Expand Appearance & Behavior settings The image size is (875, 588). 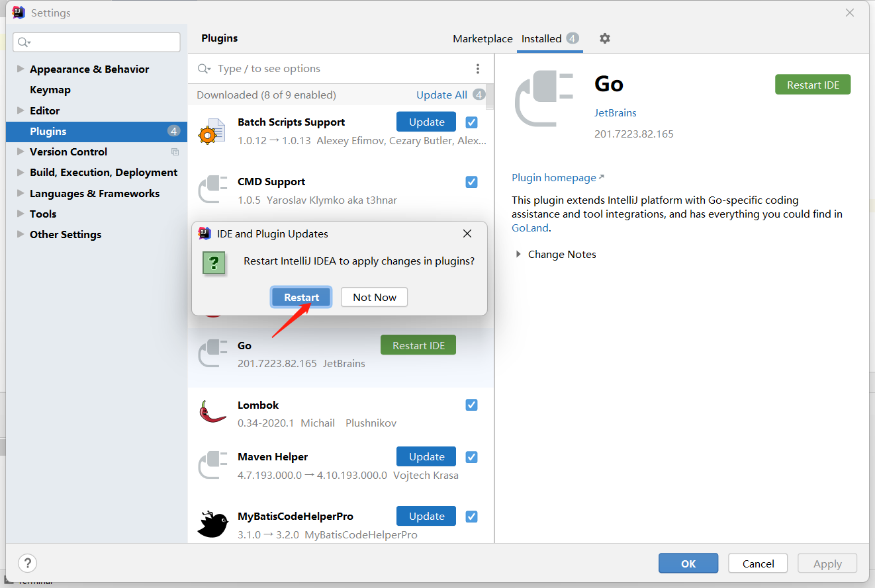21,69
